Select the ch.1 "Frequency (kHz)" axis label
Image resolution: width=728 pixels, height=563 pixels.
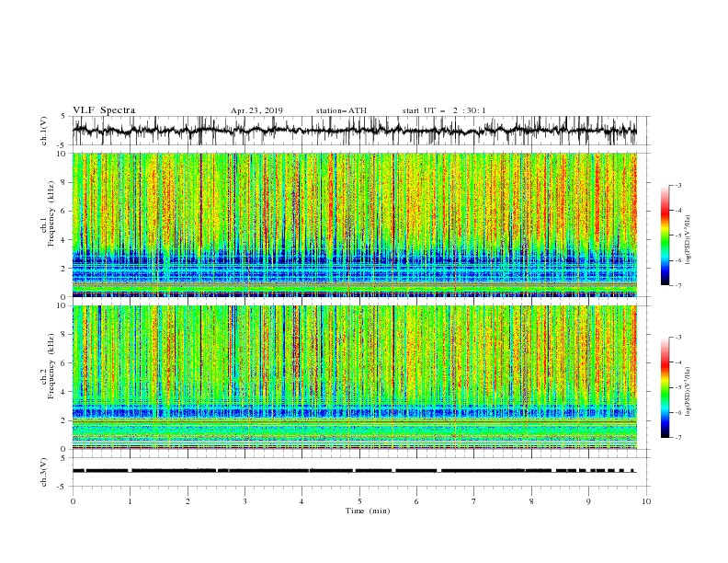tap(51, 214)
